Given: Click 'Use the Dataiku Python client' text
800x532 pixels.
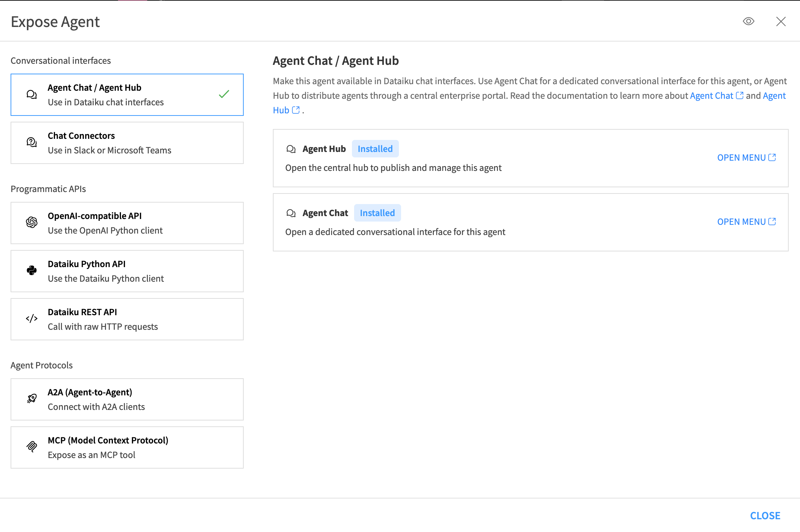Looking at the screenshot, I should pyautogui.click(x=106, y=279).
